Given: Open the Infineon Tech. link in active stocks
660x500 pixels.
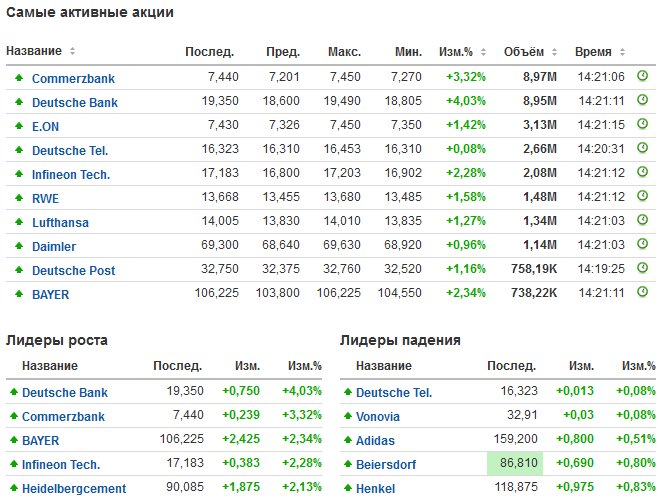Looking at the screenshot, I should pyautogui.click(x=71, y=172).
